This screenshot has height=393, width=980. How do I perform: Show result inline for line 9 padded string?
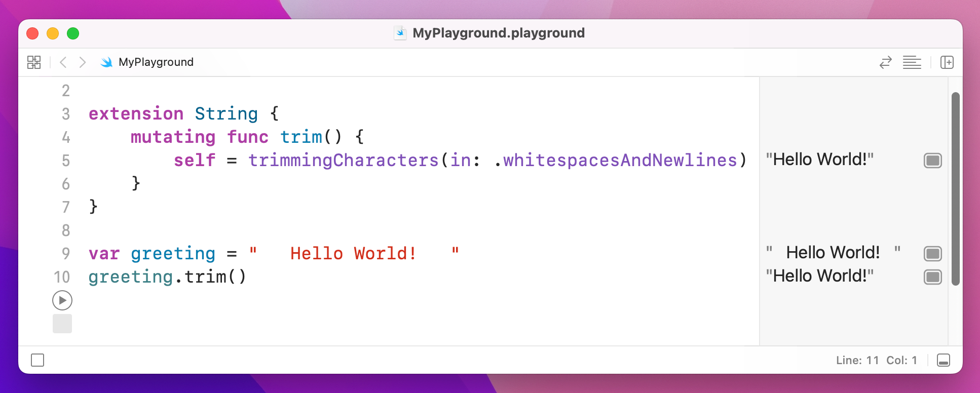click(933, 253)
